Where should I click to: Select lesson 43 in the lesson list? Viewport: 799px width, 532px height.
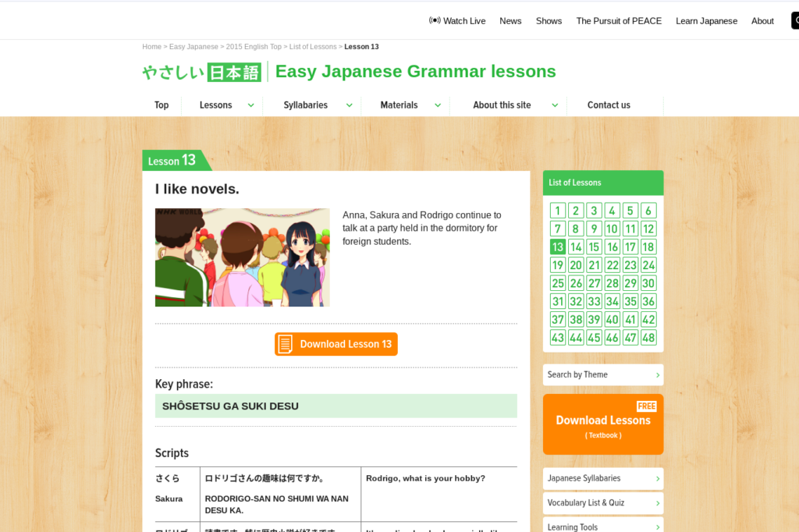(557, 337)
